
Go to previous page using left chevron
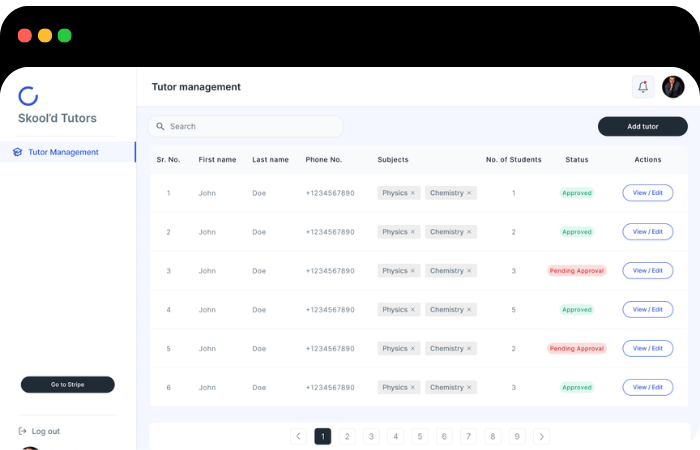point(298,436)
